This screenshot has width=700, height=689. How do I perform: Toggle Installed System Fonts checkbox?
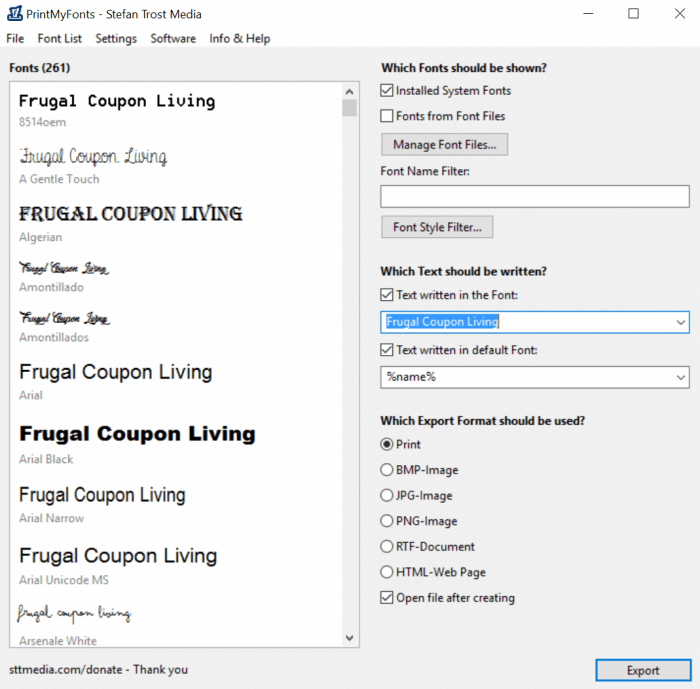(x=387, y=90)
